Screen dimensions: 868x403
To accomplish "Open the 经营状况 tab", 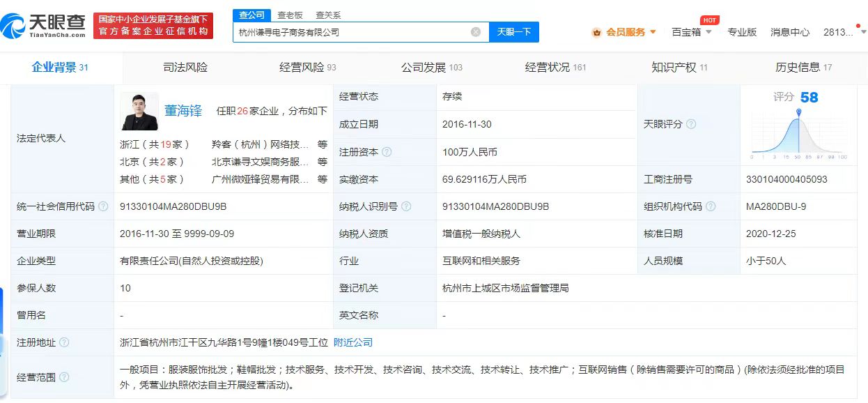I will pos(555,68).
